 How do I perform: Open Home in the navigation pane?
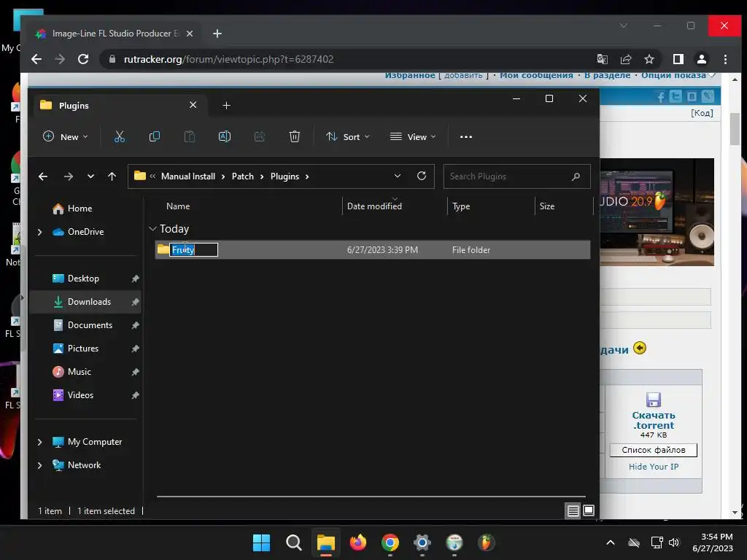point(72,209)
